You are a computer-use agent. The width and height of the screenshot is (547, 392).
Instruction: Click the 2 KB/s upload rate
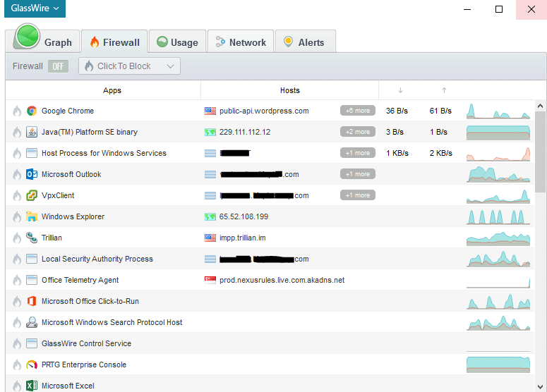(441, 153)
